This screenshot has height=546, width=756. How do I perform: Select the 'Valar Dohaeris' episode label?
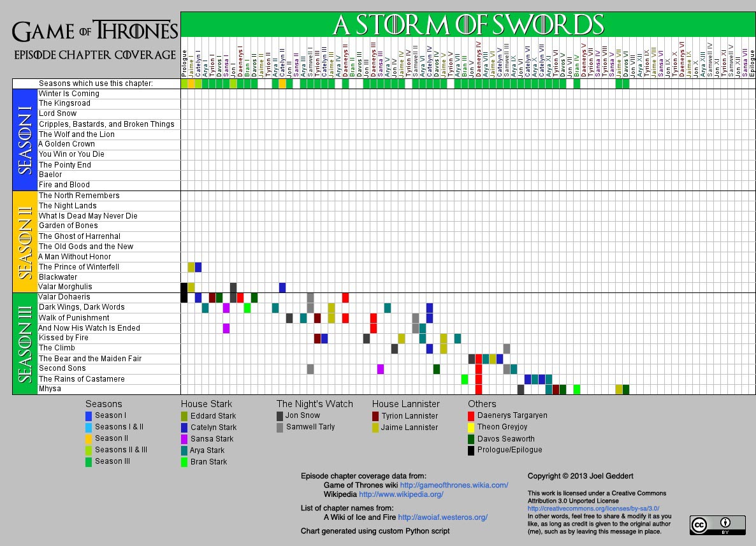click(64, 297)
